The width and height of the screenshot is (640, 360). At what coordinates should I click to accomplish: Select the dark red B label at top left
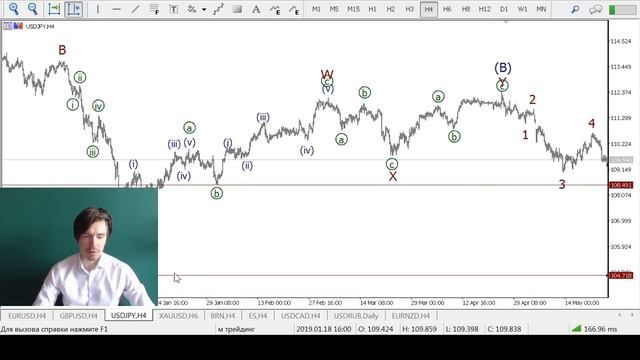[x=62, y=50]
